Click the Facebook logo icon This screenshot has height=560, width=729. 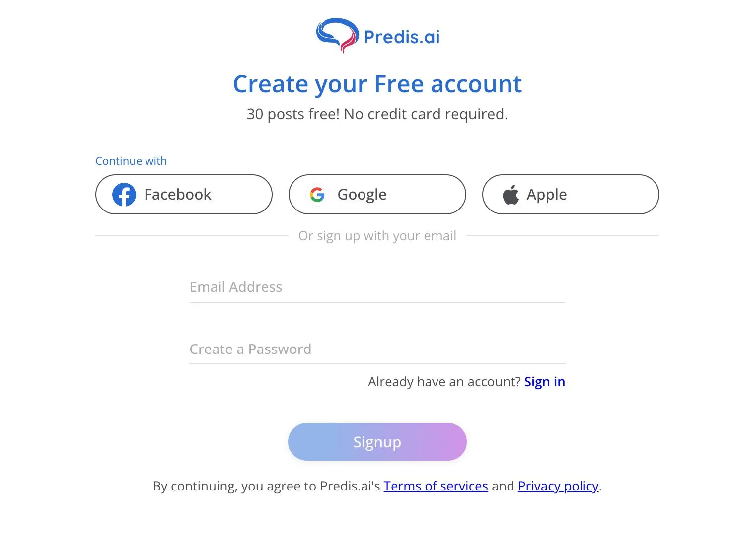click(x=124, y=195)
